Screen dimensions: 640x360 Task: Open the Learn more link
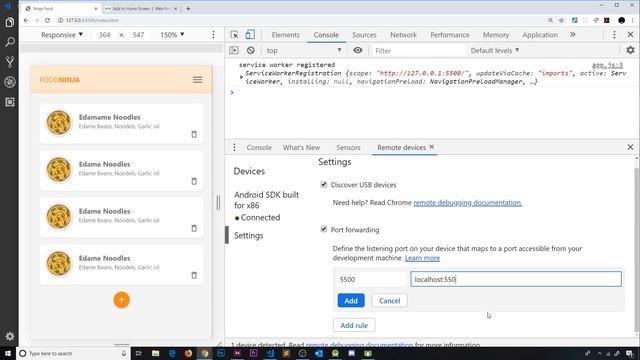tap(422, 258)
